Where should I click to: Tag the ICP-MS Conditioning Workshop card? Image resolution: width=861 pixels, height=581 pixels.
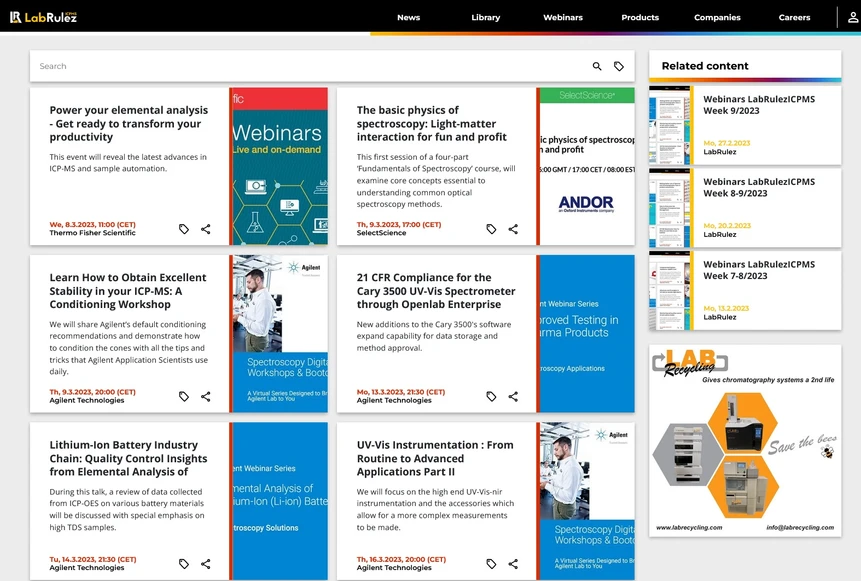tap(184, 396)
